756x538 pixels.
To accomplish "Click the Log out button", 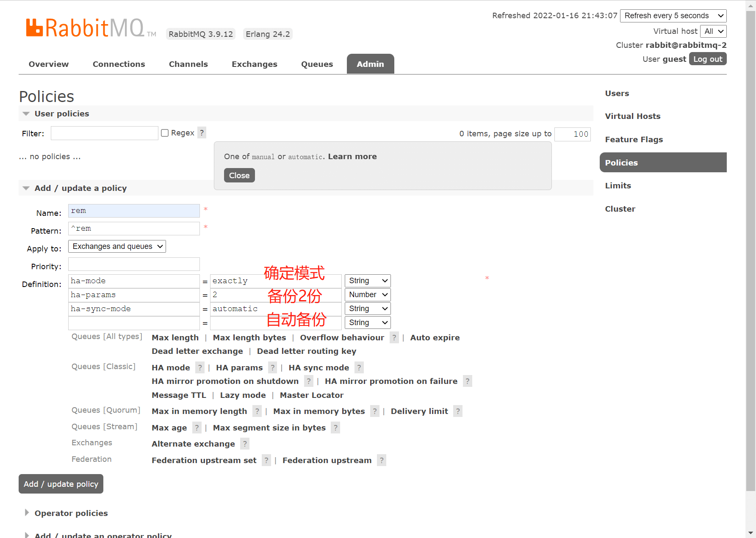I will [708, 59].
